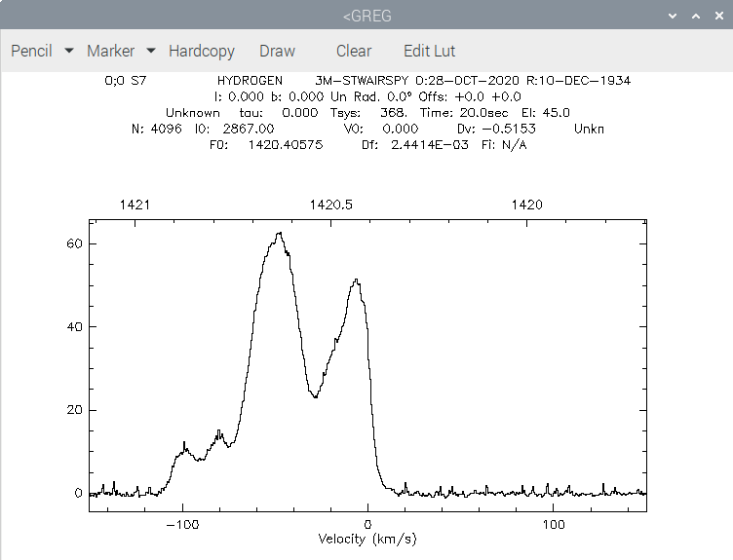
Task: Click Hardcopy to export the plot
Action: click(202, 51)
